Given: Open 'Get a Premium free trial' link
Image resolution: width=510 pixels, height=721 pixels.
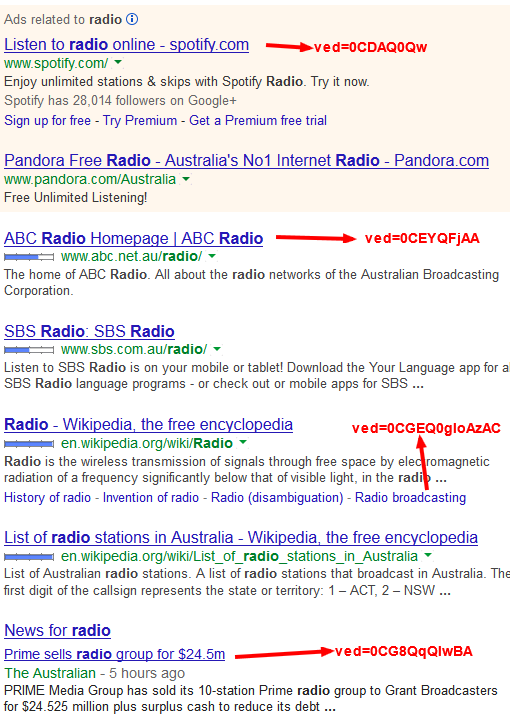Looking at the screenshot, I should click(x=258, y=120).
